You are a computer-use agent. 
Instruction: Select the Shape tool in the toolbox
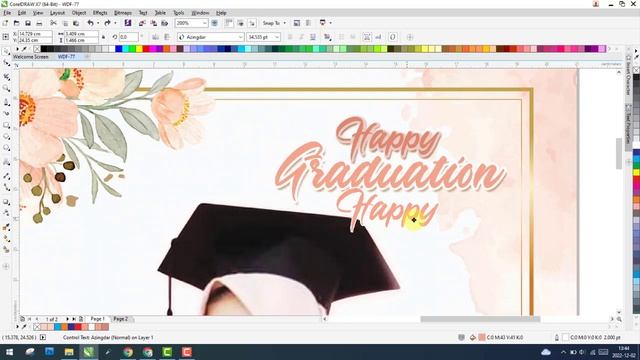pos(6,63)
